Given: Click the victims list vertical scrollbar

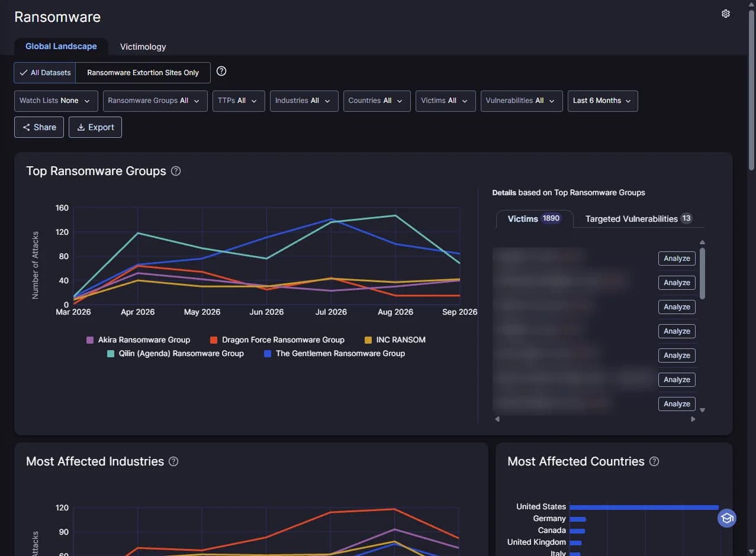Looking at the screenshot, I should 702,273.
